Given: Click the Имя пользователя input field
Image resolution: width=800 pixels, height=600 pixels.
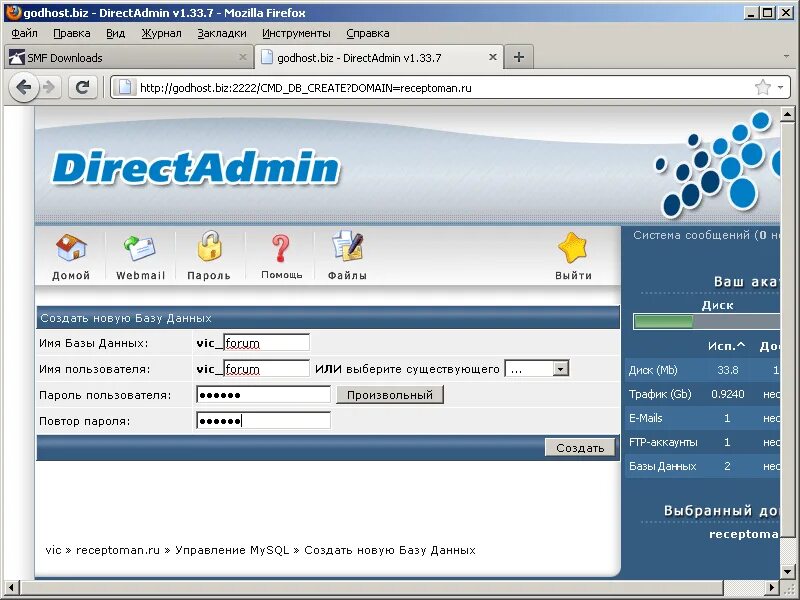Looking at the screenshot, I should pos(266,368).
